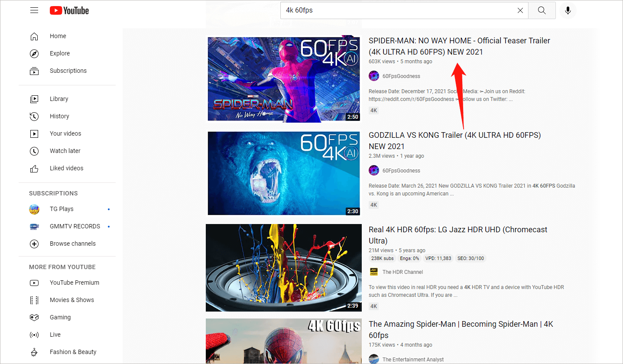Viewport: 623px width, 364px height.
Task: Select Browse channels option
Action: [x=72, y=244]
